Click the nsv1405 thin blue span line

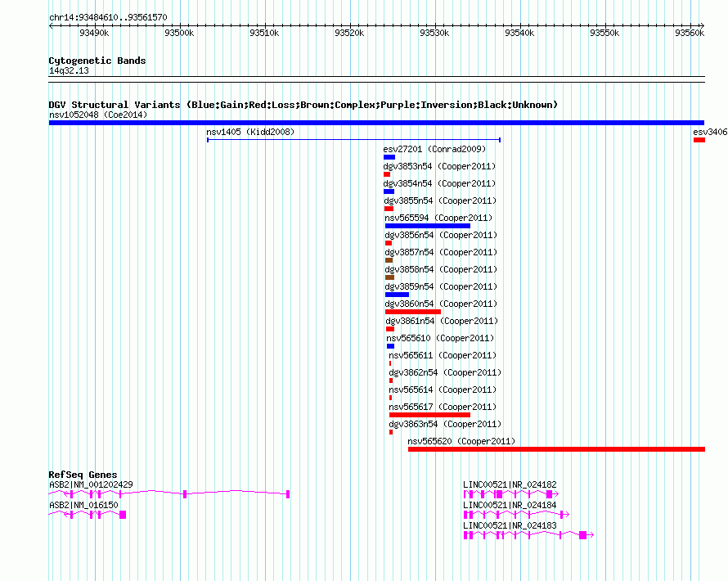[x=354, y=140]
